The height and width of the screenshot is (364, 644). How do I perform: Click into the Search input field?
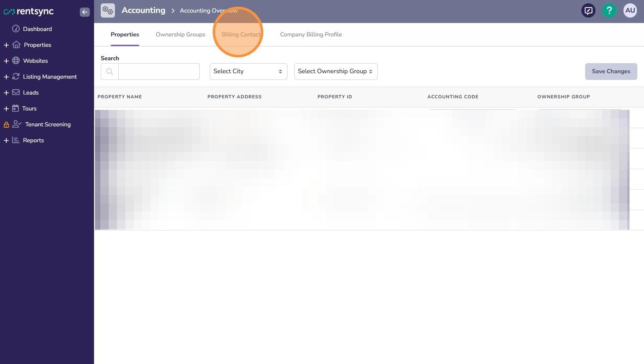click(x=159, y=72)
